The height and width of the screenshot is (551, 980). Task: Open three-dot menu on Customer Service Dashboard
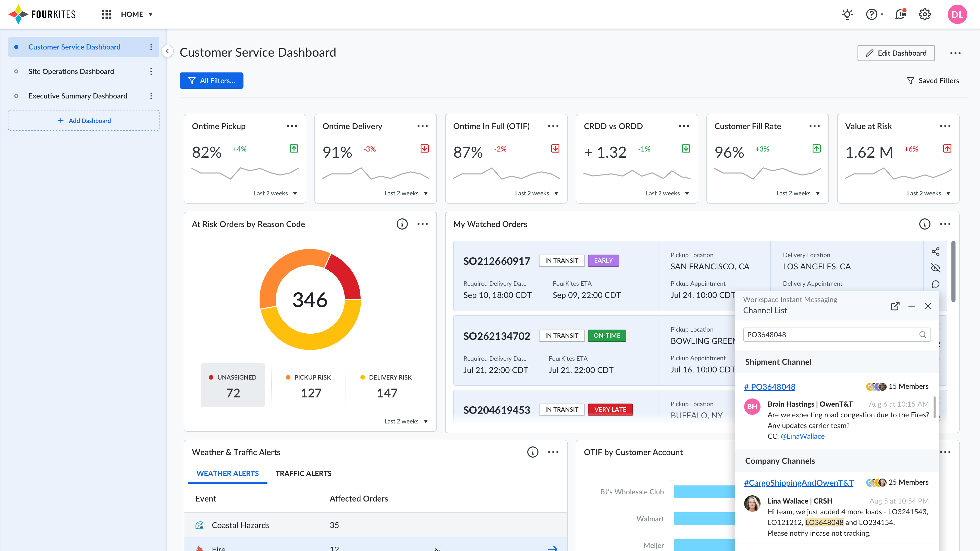(x=151, y=47)
